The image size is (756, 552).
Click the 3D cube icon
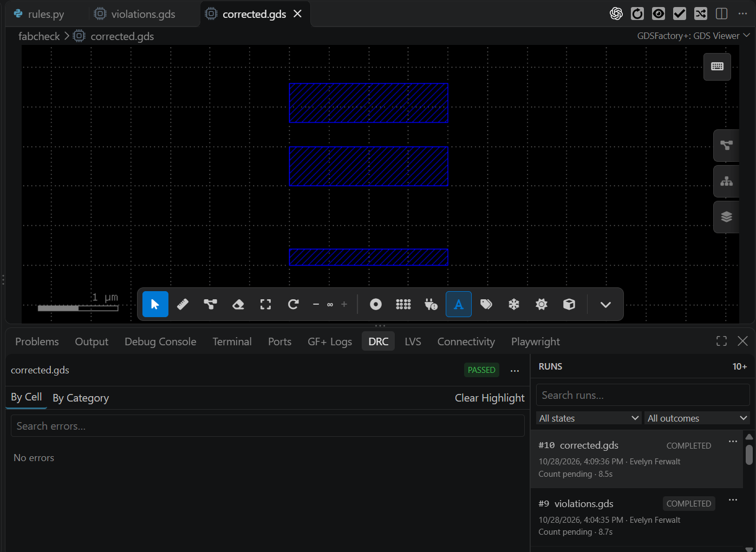(569, 304)
